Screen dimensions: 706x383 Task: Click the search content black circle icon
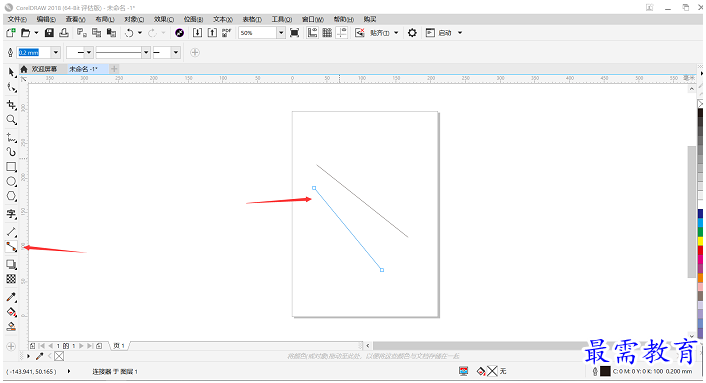[179, 33]
